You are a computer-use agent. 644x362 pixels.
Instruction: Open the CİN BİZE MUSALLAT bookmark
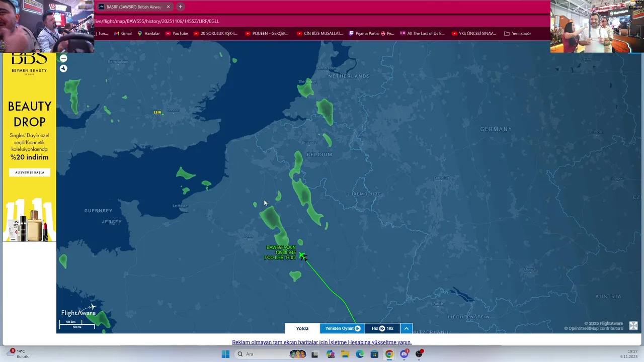click(319, 34)
